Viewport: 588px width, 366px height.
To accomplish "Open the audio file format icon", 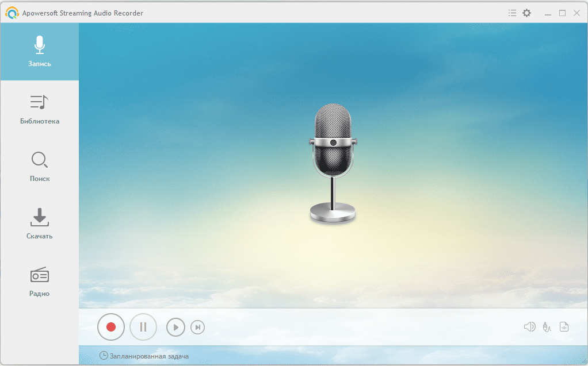I will [564, 327].
